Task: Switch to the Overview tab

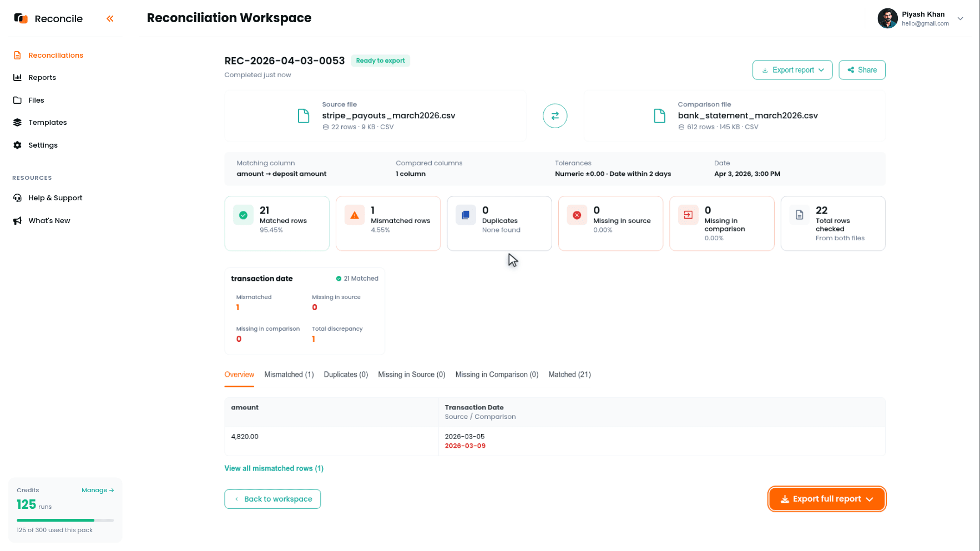Action: point(239,375)
